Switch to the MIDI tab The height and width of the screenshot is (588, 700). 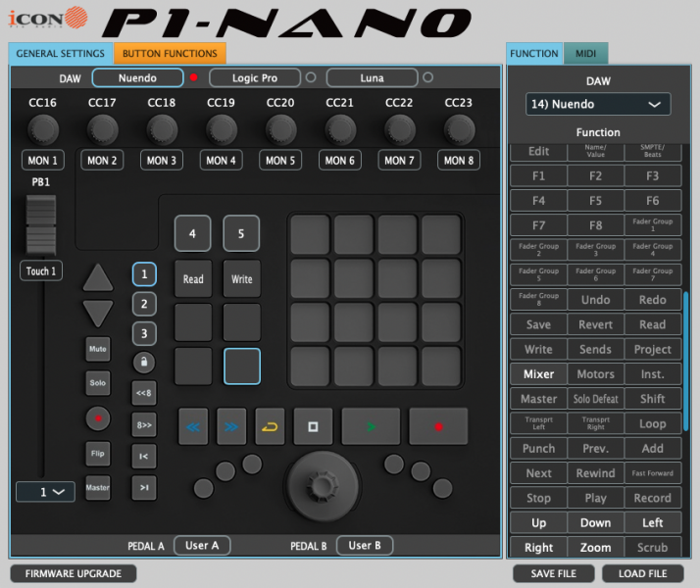pos(585,54)
